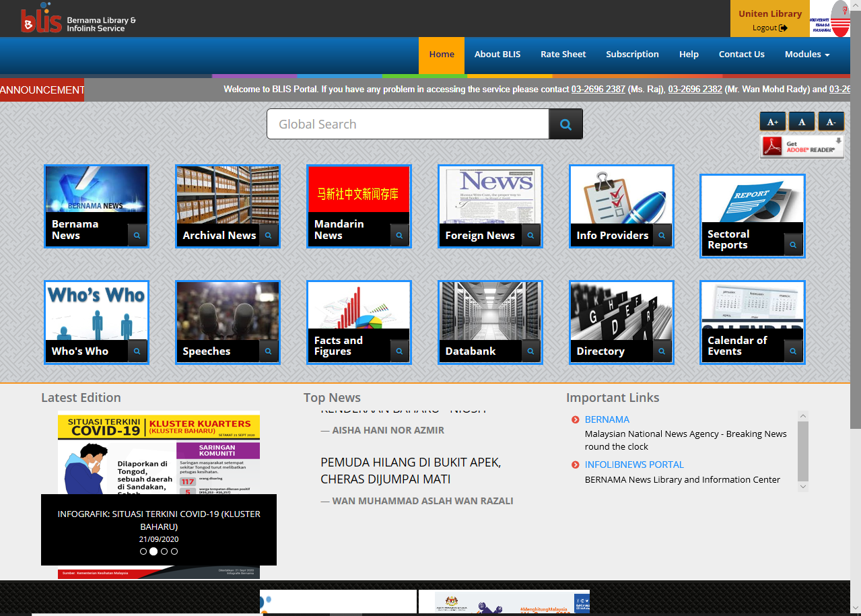
Task: Log out of Uniten Library account
Action: 770,28
